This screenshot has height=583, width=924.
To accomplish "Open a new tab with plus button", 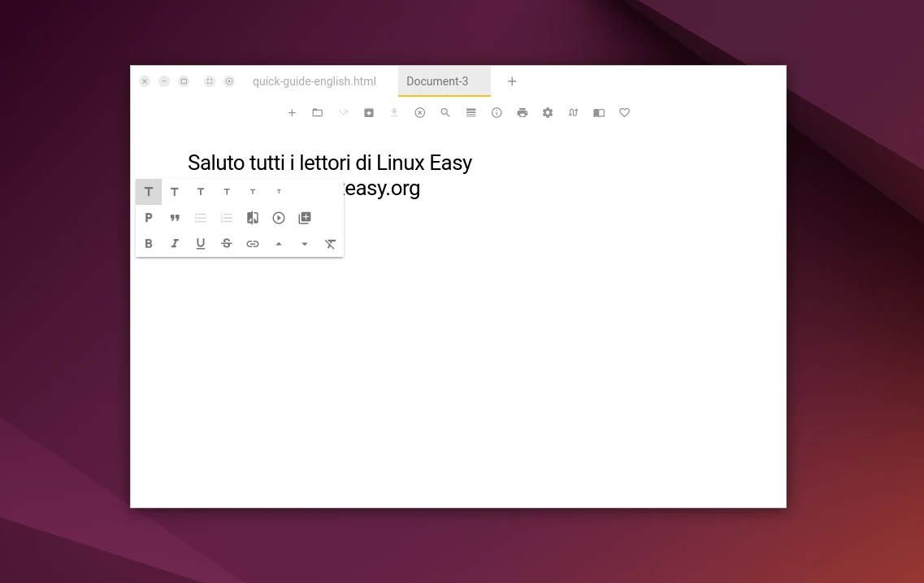I will tap(512, 81).
